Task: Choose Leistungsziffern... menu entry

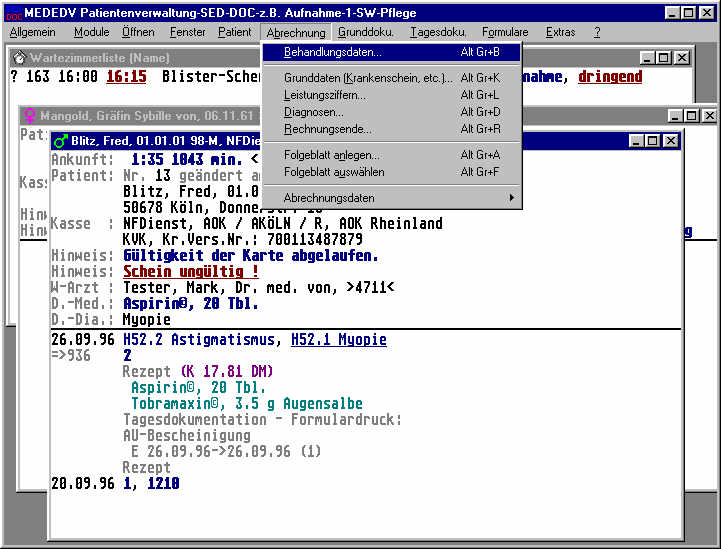Action: click(x=392, y=95)
